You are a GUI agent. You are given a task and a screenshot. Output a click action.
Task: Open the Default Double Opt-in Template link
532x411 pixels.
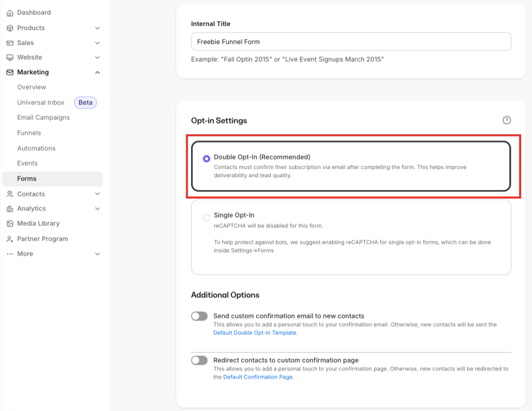coord(254,333)
